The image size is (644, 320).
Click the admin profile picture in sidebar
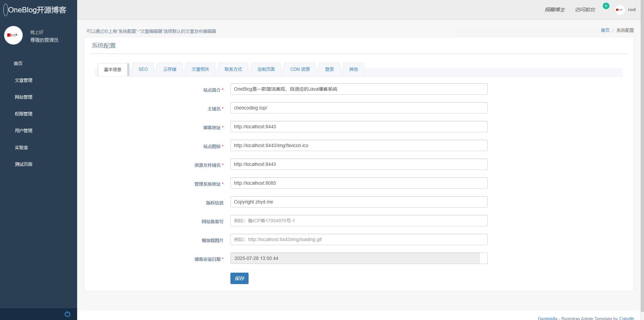(13, 35)
